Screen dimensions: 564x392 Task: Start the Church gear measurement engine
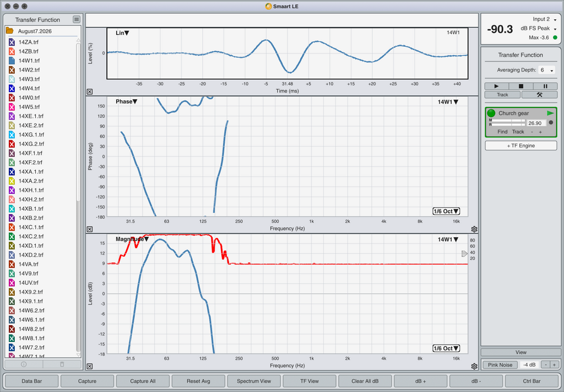coord(550,113)
